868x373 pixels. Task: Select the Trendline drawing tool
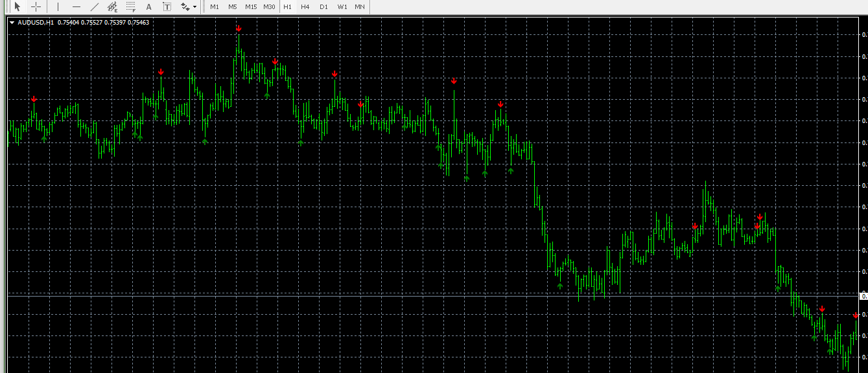95,6
